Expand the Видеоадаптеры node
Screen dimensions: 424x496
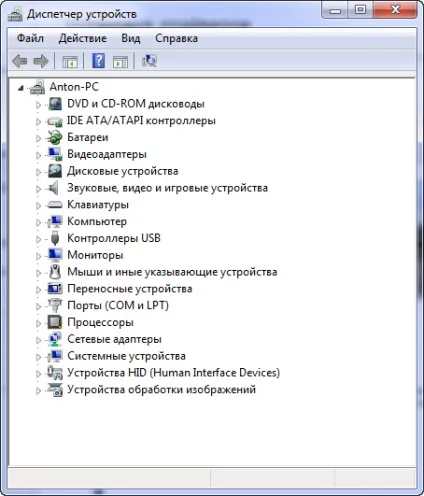pyautogui.click(x=38, y=155)
